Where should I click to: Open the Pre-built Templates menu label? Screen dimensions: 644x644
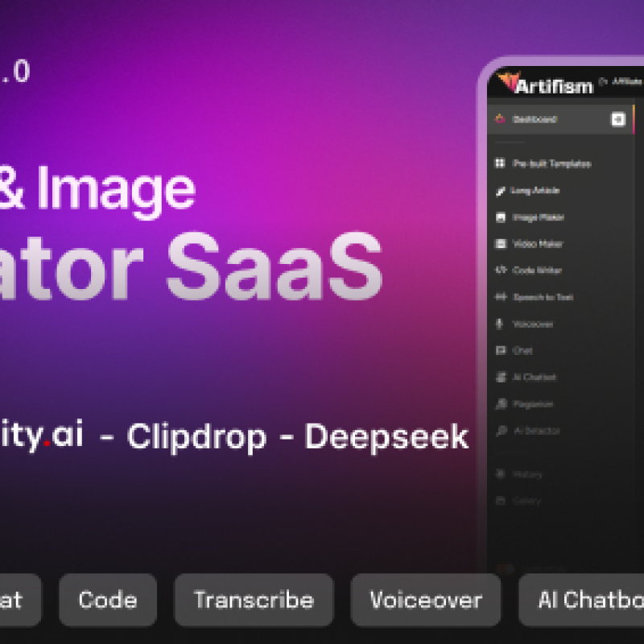[x=552, y=163]
